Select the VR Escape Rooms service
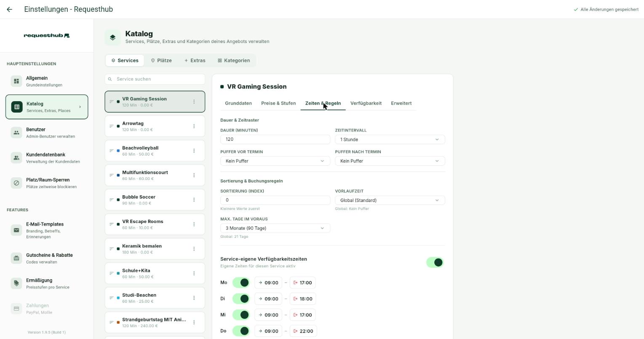The image size is (644, 339). [155, 224]
